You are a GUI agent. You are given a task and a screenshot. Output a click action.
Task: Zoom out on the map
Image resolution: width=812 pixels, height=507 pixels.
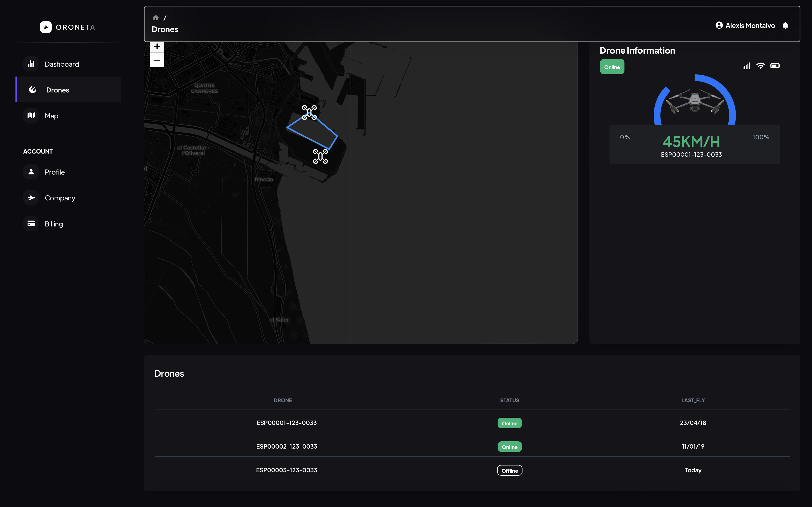click(157, 61)
